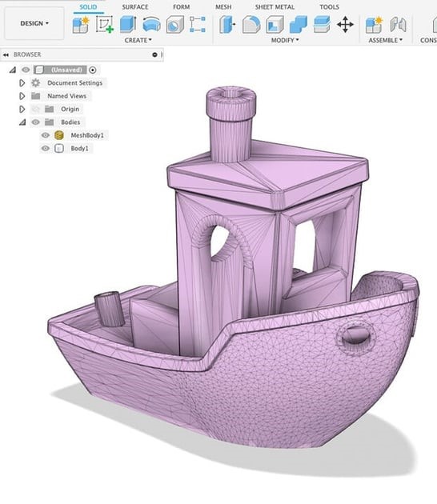The height and width of the screenshot is (504, 437).
Task: Click the Document Settings gear icon
Action: (x=36, y=83)
